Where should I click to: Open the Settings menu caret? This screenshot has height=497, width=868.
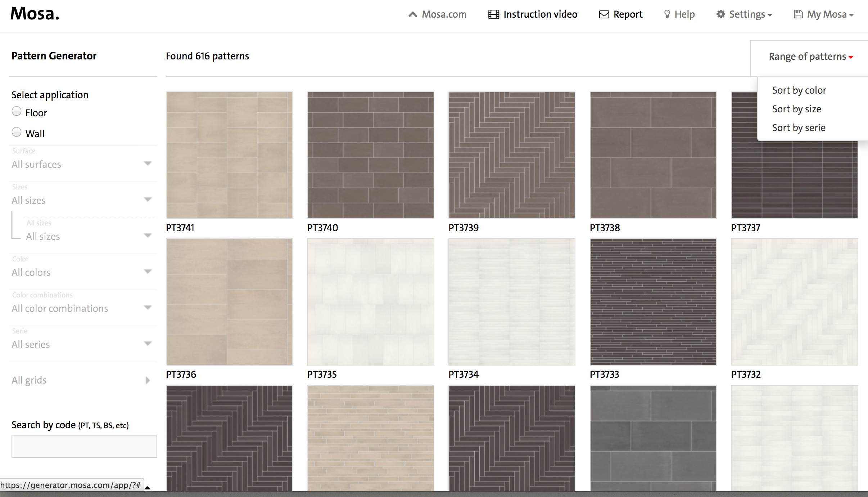click(770, 15)
